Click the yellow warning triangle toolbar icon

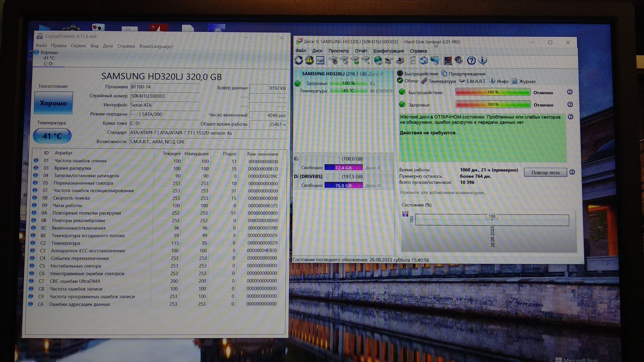pos(309,60)
